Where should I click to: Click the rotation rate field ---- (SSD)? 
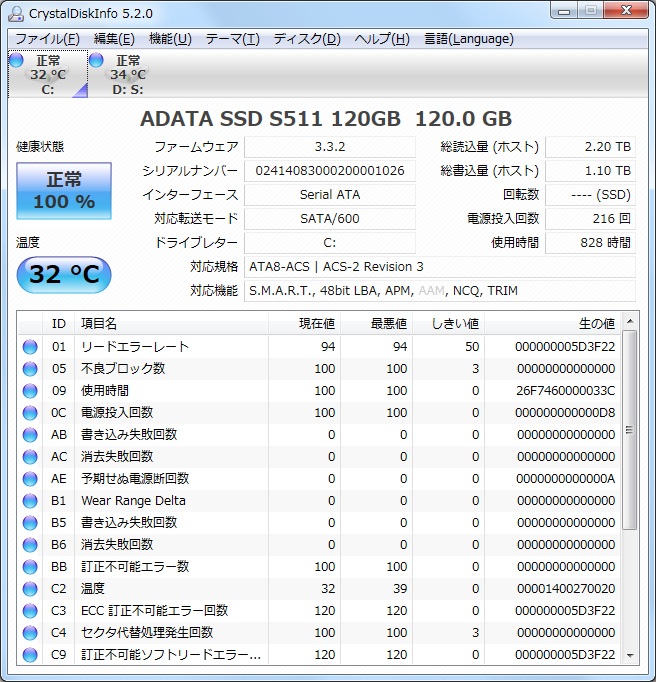click(x=590, y=195)
